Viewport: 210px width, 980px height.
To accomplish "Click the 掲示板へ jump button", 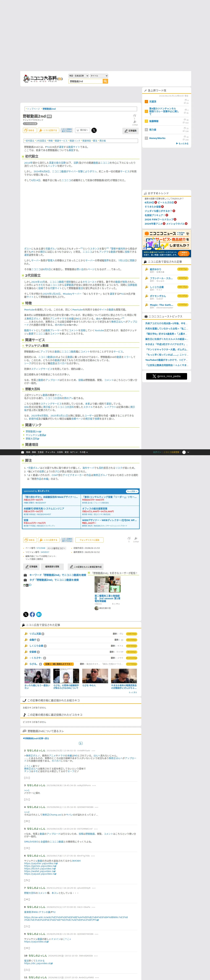I will tap(83, 130).
